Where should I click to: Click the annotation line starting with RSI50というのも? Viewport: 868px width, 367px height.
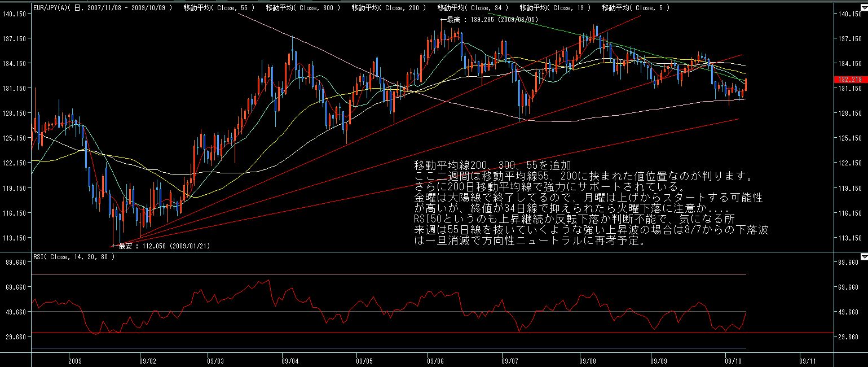(x=575, y=219)
